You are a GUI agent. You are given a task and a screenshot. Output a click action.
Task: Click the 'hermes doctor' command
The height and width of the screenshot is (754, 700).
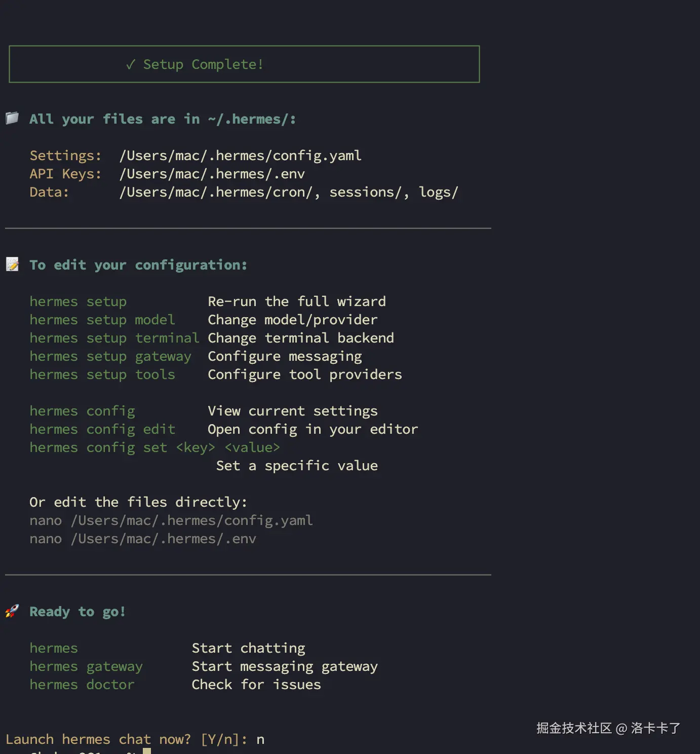coord(82,685)
